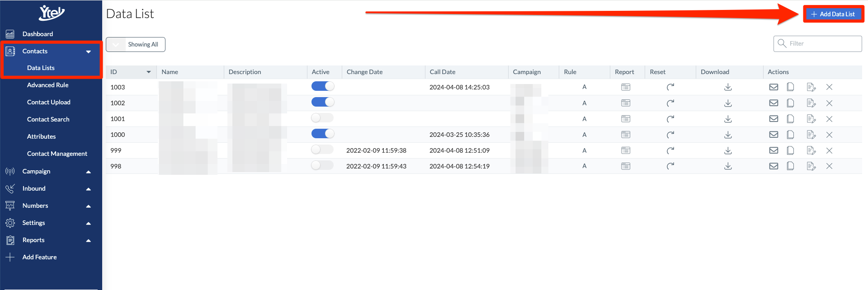Click the Ytel logo

pos(52,13)
